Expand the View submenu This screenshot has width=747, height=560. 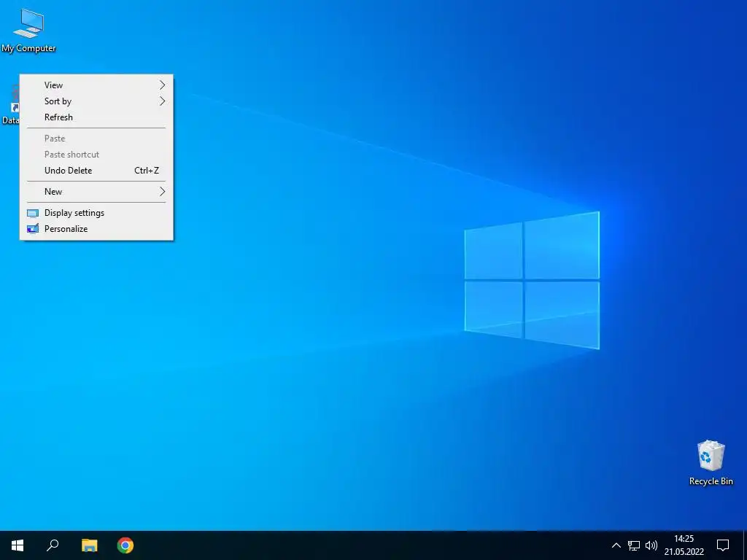point(96,85)
